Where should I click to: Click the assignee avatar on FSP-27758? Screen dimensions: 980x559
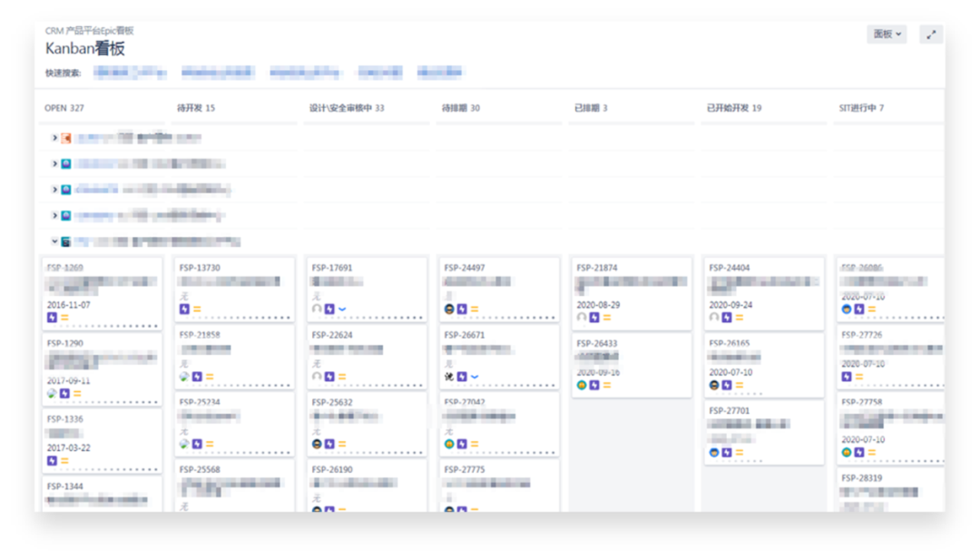pyautogui.click(x=847, y=452)
